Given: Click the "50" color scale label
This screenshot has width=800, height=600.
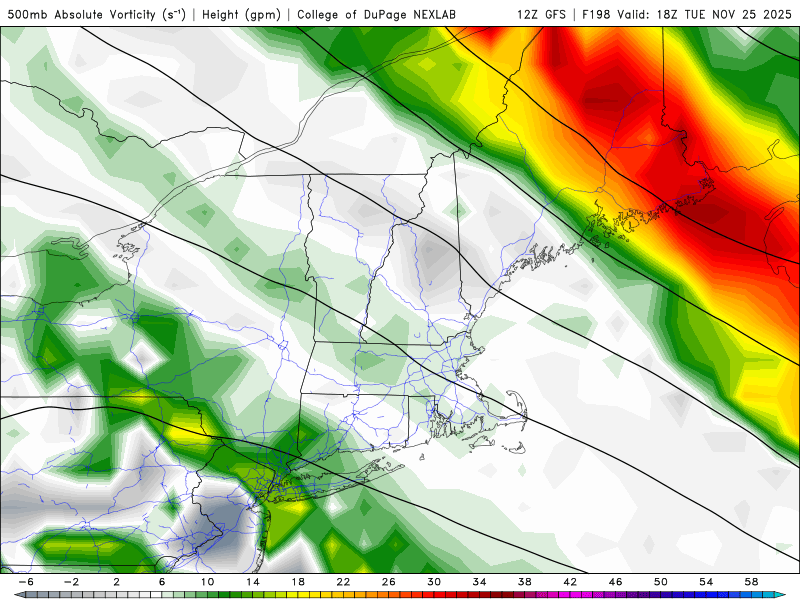Looking at the screenshot, I should point(661,582).
